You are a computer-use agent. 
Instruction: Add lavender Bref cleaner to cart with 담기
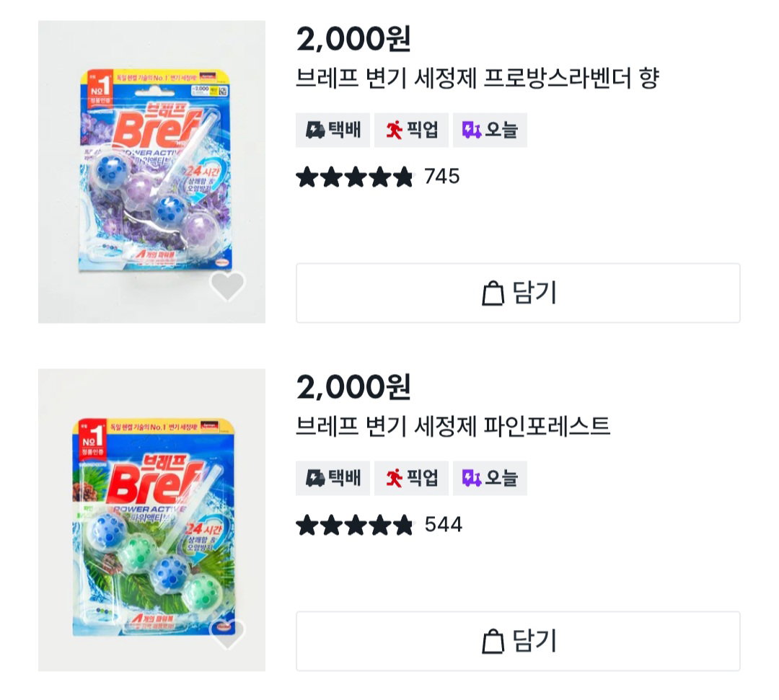[x=518, y=293]
